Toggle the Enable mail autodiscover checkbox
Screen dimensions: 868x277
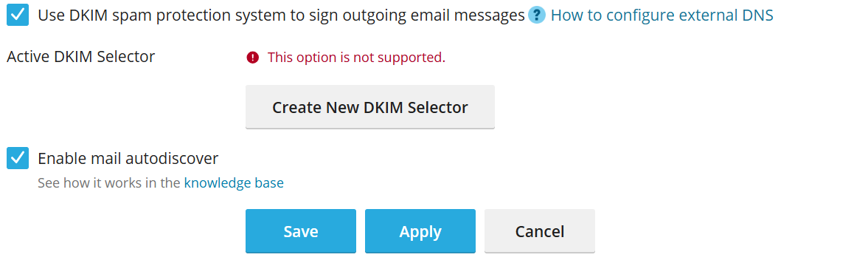18,158
